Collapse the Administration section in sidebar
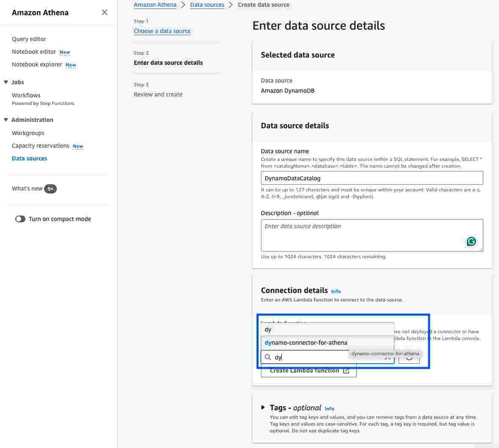The height and width of the screenshot is (448, 499). pos(6,120)
